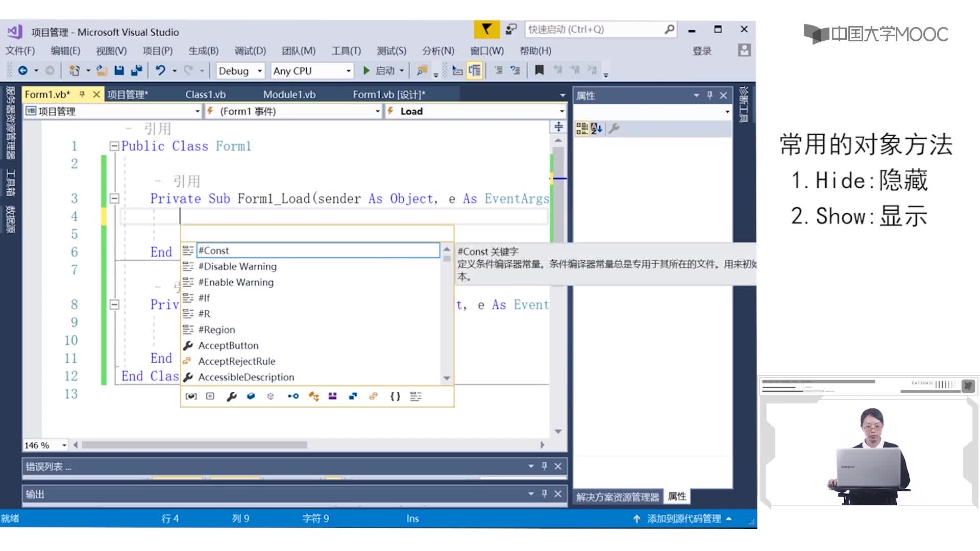Click the Navigate Backward arrow icon
This screenshot has width=980, height=551.
click(23, 70)
